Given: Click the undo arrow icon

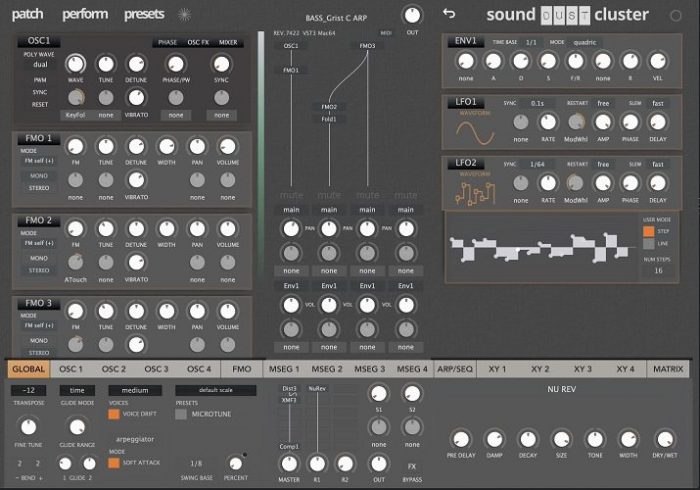Looking at the screenshot, I should point(449,14).
